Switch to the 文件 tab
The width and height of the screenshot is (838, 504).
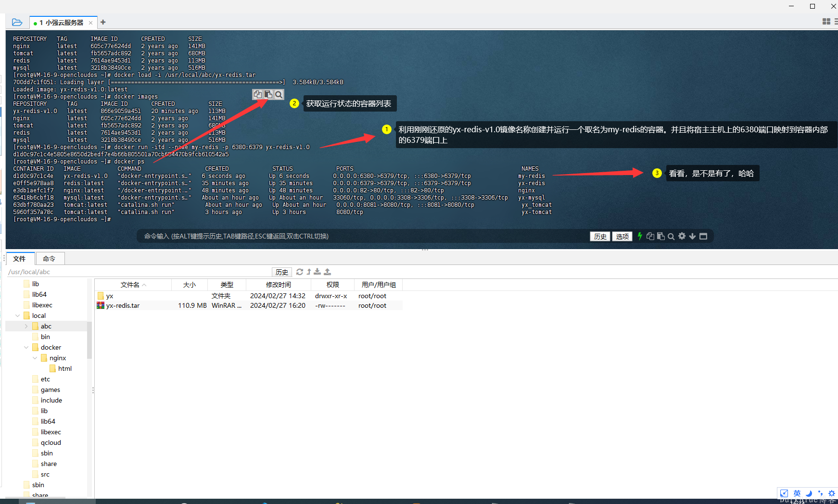20,259
